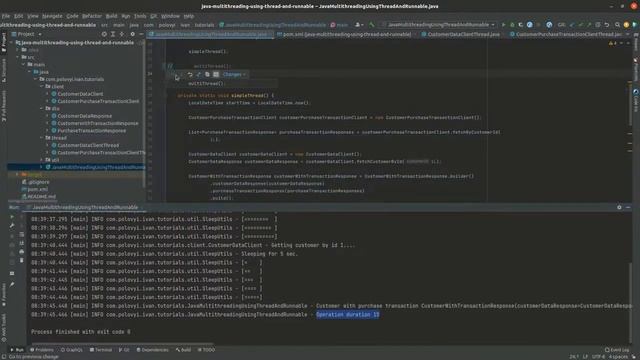Click rollback arrow in Changes popup toolbar
Viewport: 640px width, 360px height.
coord(190,74)
